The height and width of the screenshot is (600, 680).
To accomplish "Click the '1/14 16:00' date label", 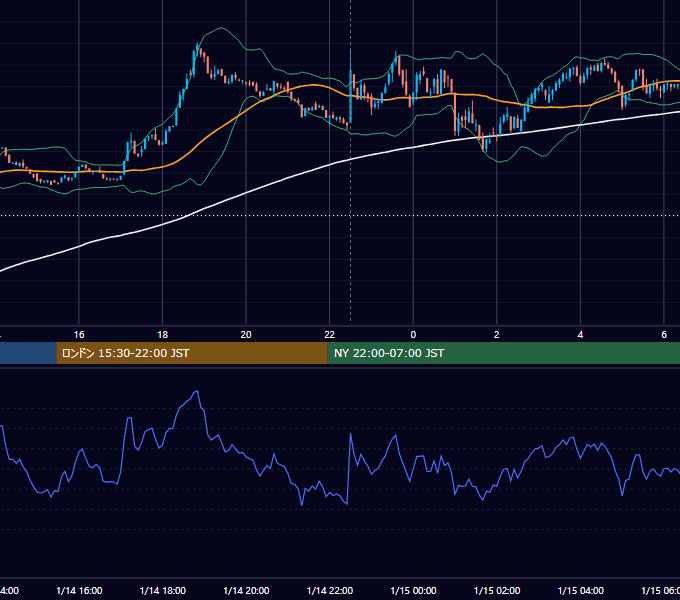I will 79,591.
